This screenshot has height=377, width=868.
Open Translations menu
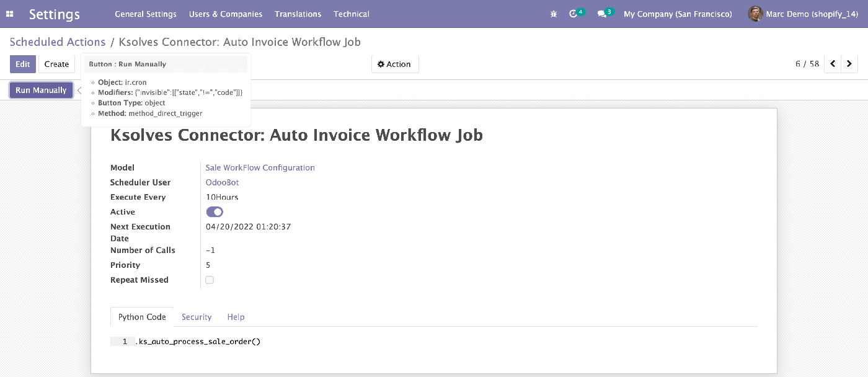[298, 14]
